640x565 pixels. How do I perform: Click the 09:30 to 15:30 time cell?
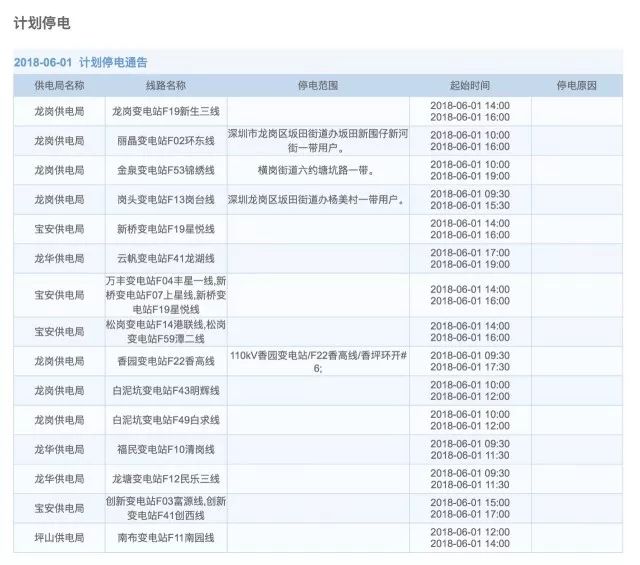tap(470, 199)
